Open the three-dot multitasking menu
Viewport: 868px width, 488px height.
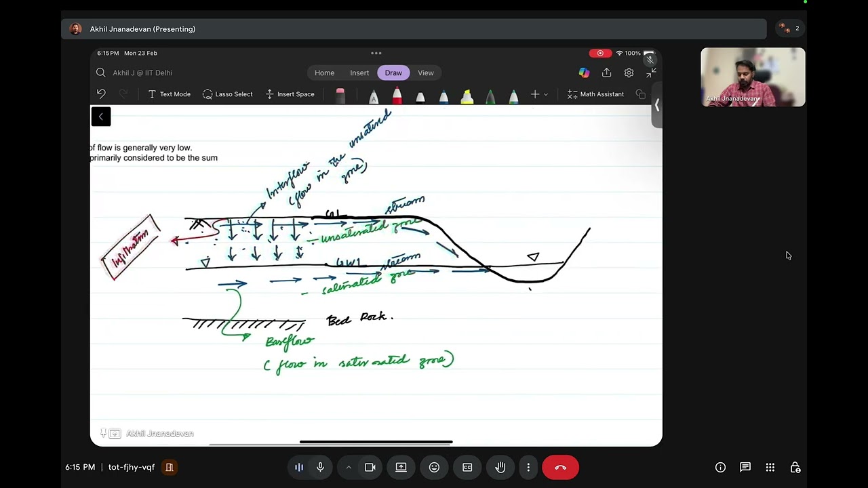coord(376,53)
